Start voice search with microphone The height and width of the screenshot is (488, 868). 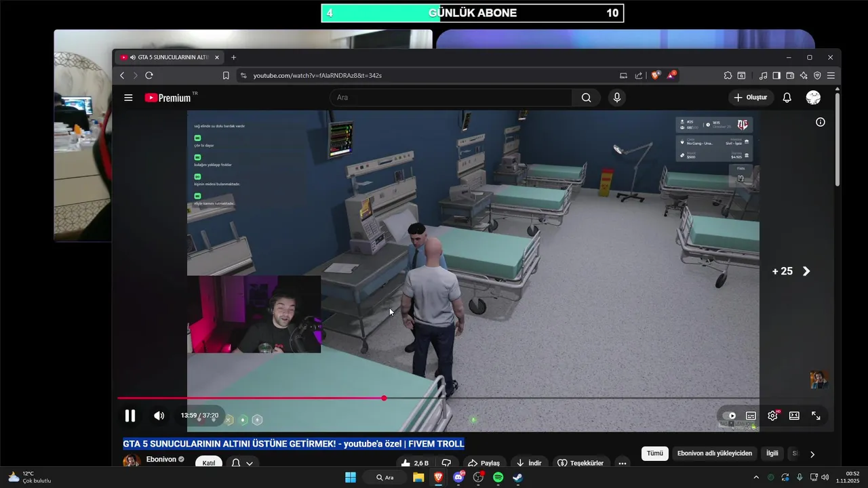click(x=617, y=98)
